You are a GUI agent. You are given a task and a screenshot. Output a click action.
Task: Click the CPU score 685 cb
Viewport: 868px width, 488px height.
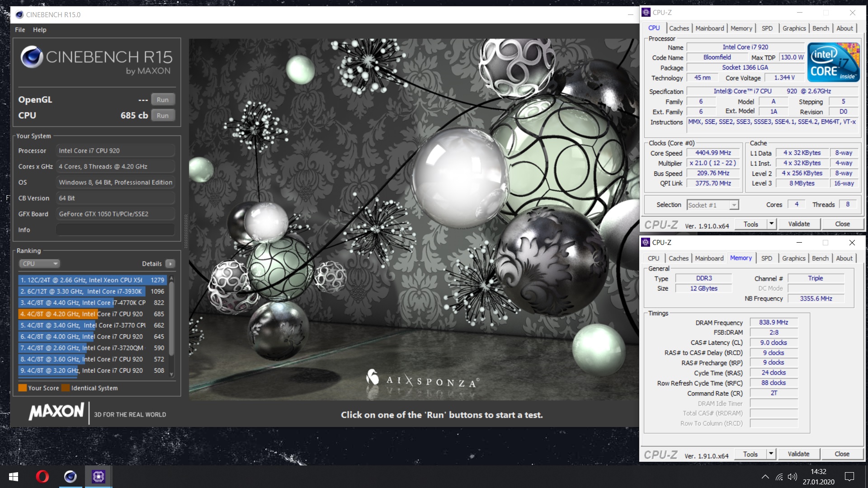pos(134,115)
